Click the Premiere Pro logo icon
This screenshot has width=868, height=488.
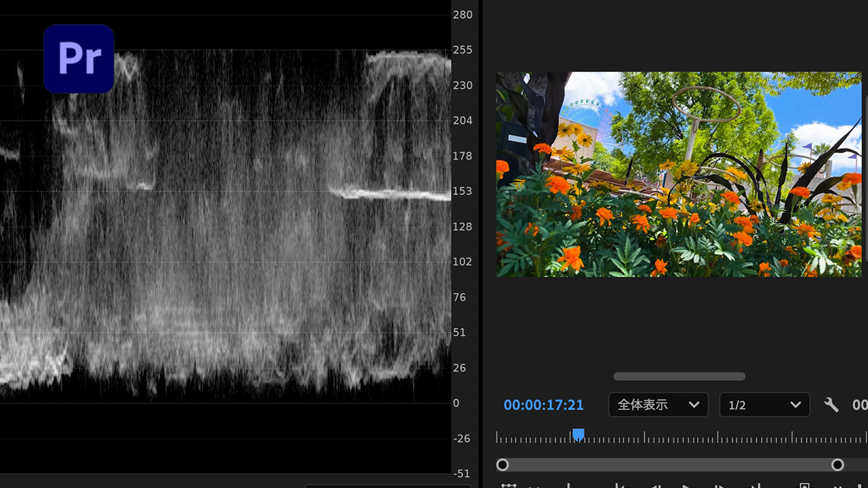(79, 59)
